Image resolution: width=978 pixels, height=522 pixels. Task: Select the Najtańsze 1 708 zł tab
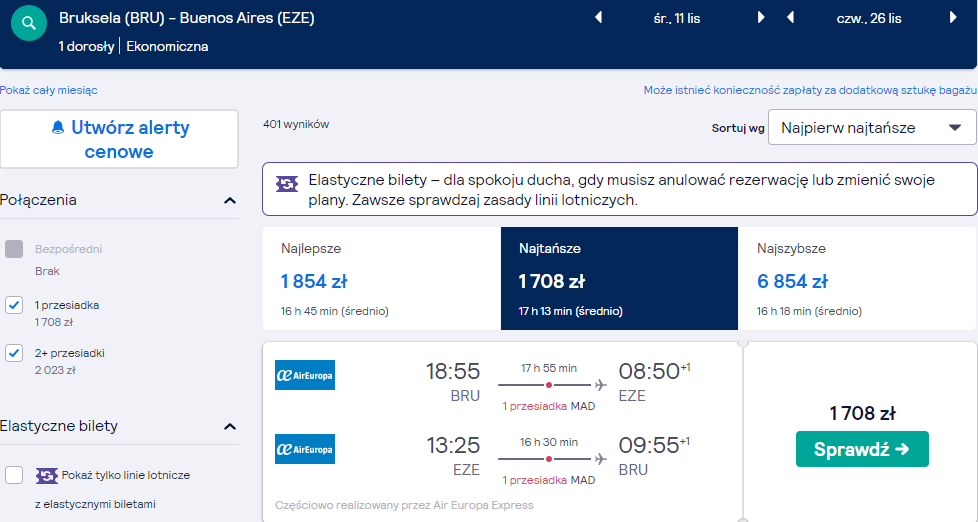pyautogui.click(x=619, y=278)
